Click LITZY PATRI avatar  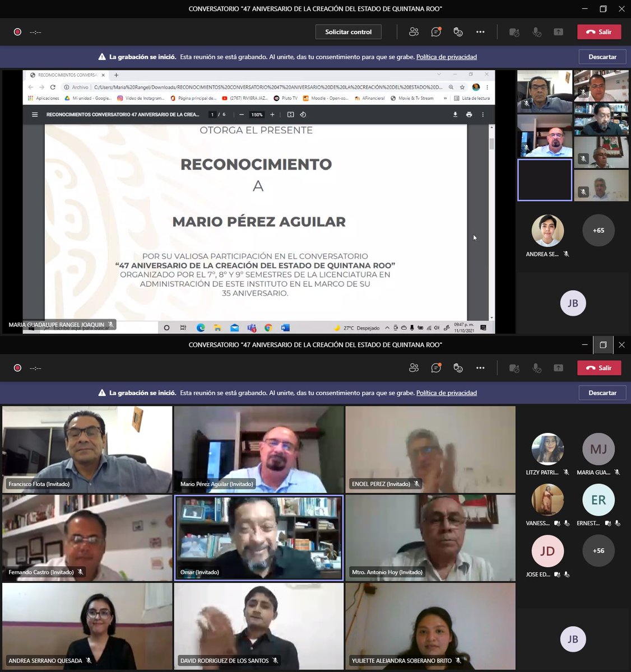(548, 449)
